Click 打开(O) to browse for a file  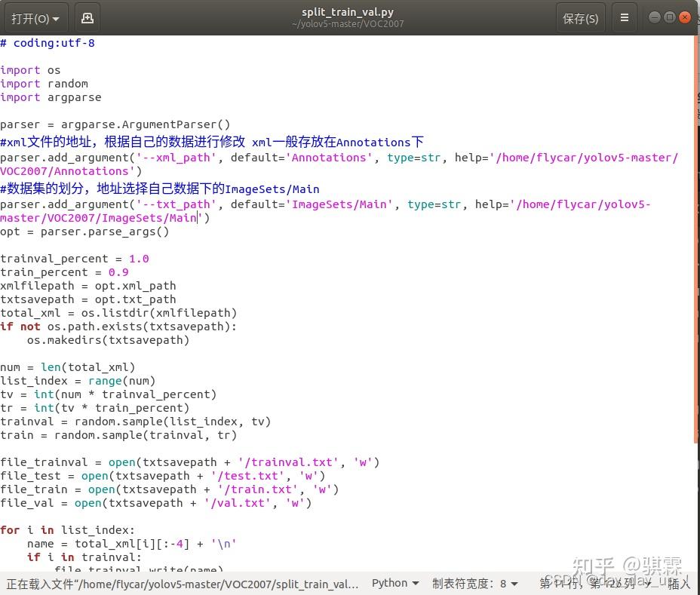point(29,17)
